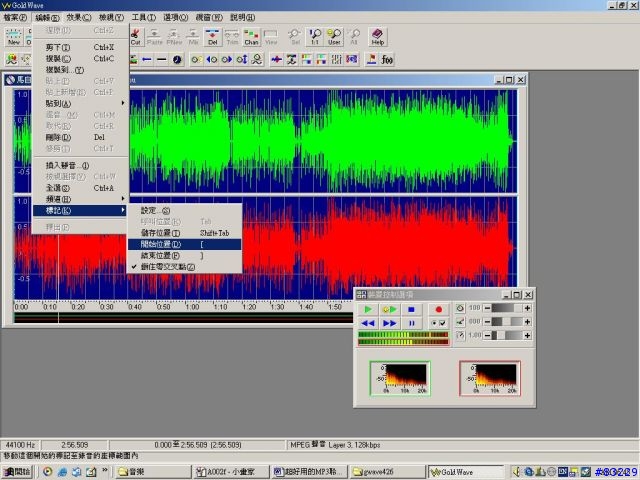
Task: Decrease balance with minus button beside 000
Action: (x=487, y=322)
